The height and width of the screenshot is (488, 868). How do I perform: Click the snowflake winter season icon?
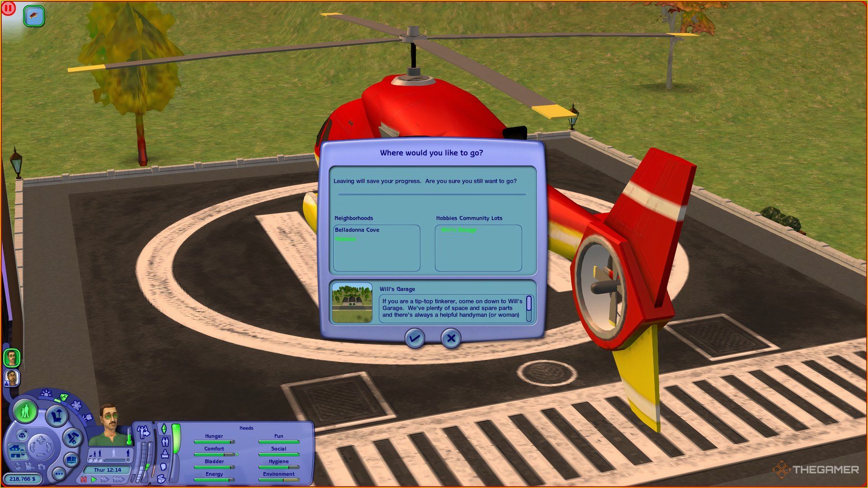tap(76, 405)
